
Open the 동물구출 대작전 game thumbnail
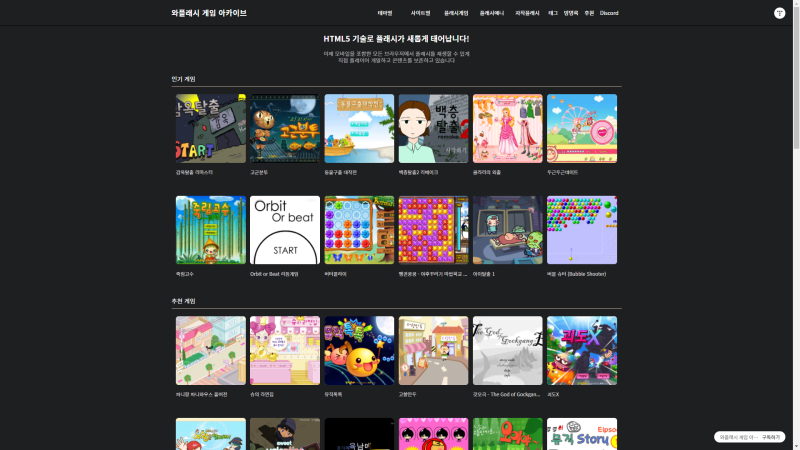(359, 129)
